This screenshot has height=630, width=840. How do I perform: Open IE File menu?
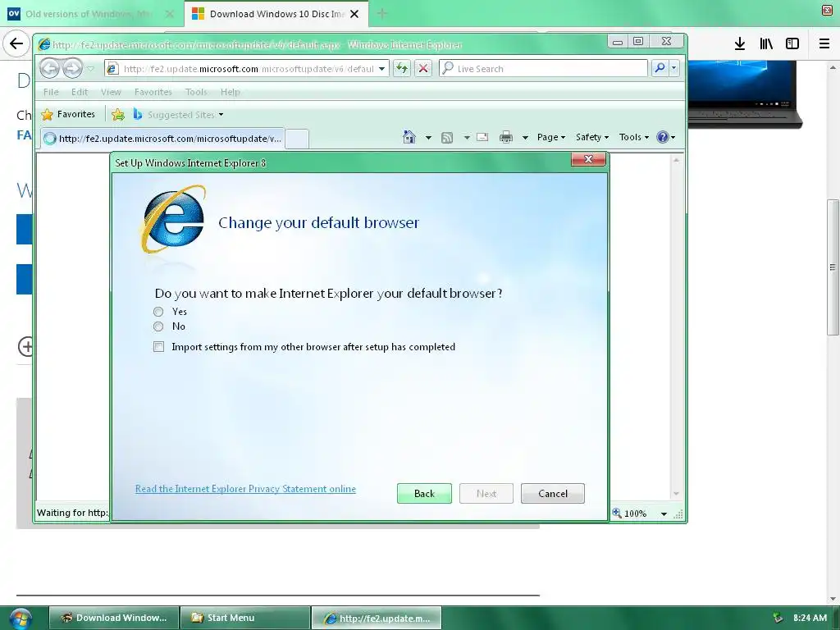[51, 92]
